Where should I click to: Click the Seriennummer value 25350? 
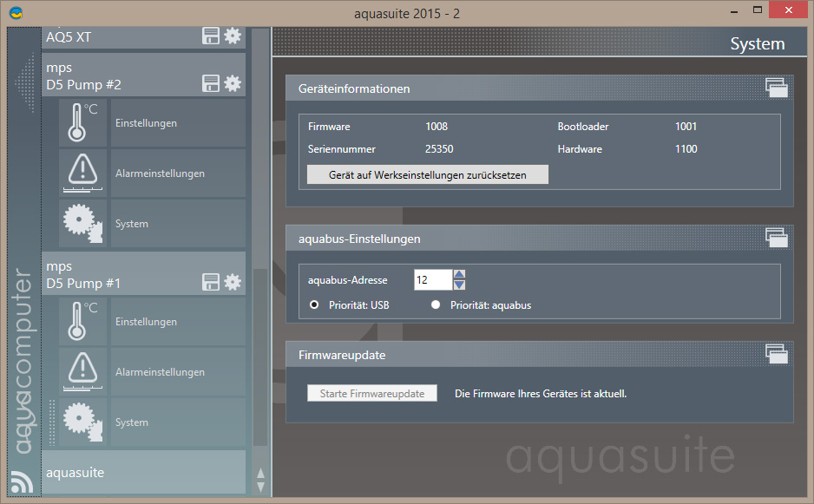(x=439, y=149)
